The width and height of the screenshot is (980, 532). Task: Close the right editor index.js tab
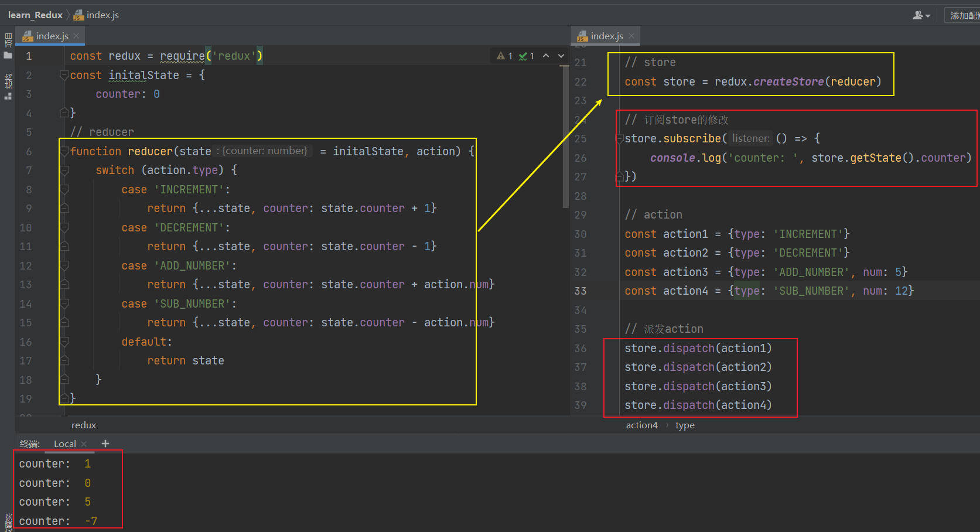coord(631,36)
